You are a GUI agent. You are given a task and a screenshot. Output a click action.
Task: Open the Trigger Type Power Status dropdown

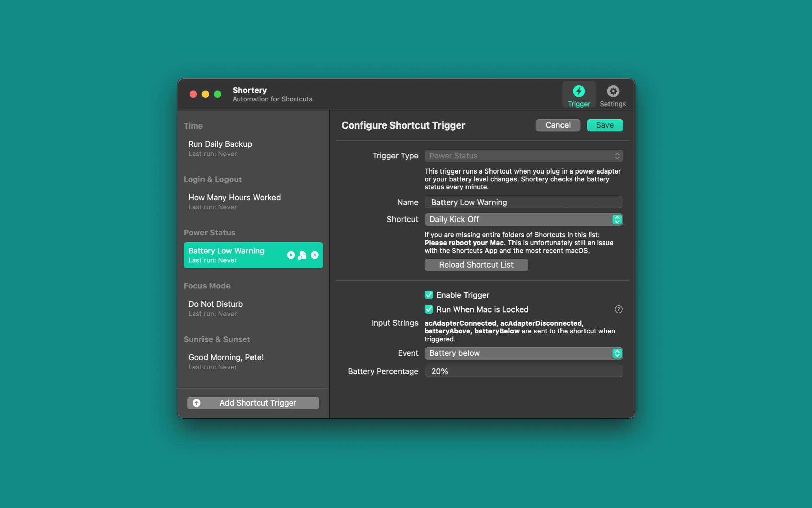pyautogui.click(x=523, y=156)
